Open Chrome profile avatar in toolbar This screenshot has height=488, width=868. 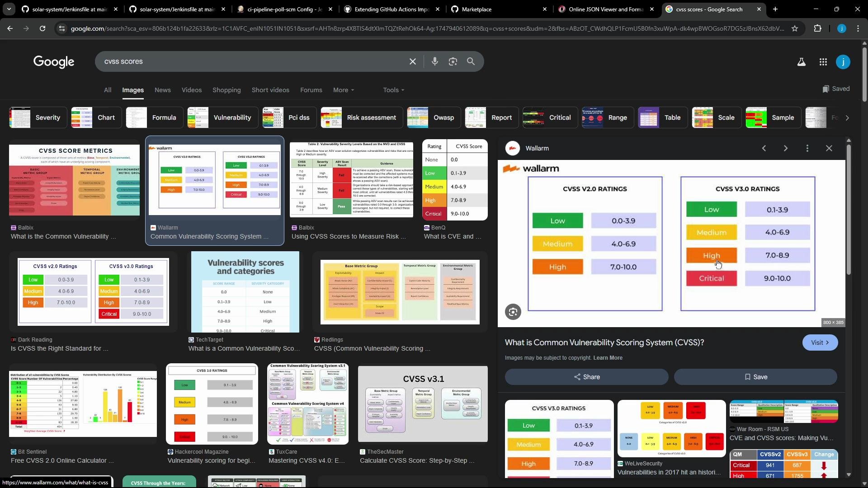841,28
